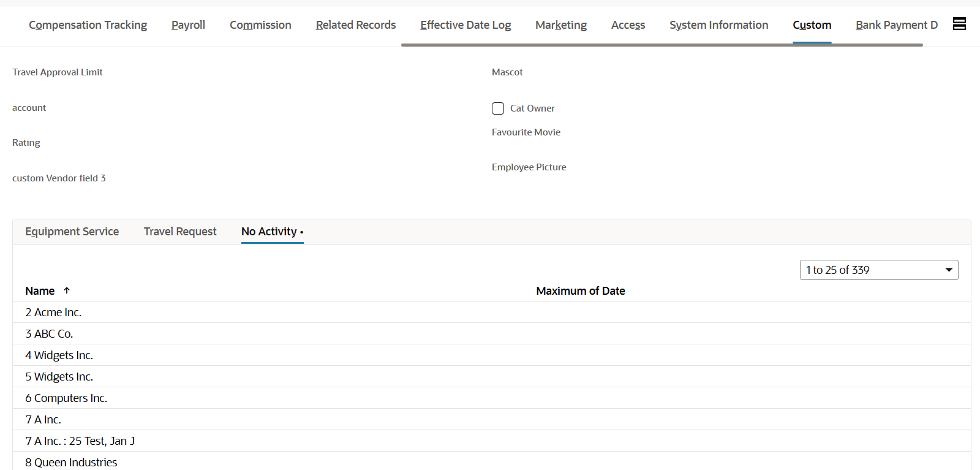Click the account field label

coord(29,108)
